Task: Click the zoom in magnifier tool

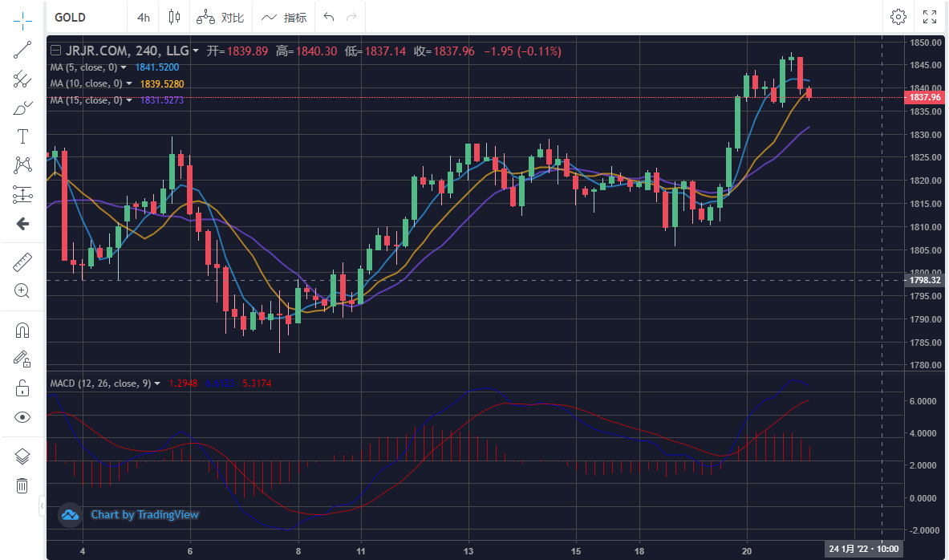Action: (x=22, y=290)
